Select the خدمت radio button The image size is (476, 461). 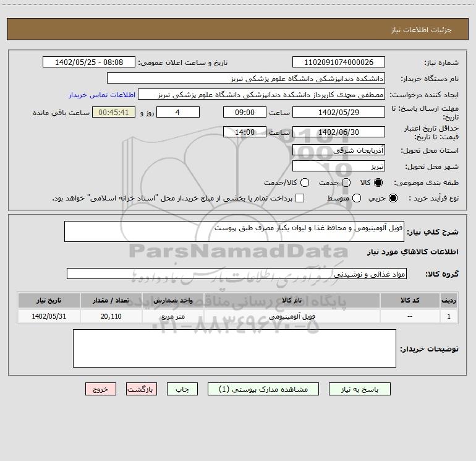click(x=346, y=183)
